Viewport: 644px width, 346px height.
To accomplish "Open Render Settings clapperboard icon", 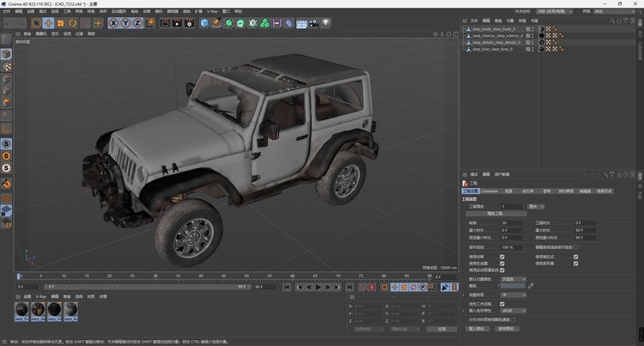I will [189, 23].
